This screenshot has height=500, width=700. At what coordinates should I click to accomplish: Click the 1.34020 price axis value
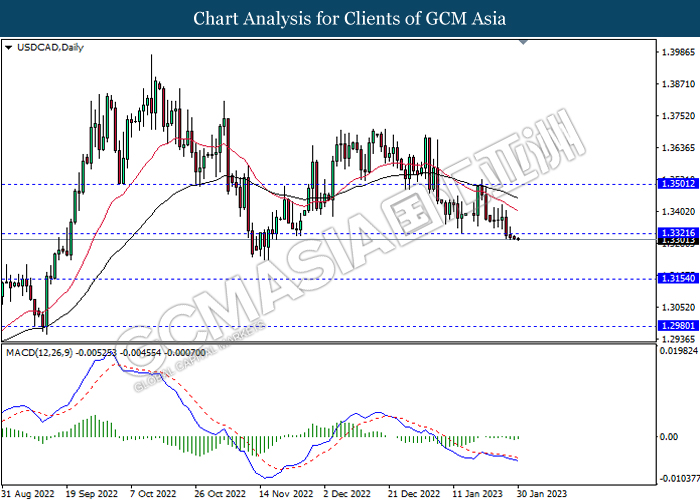coord(678,212)
